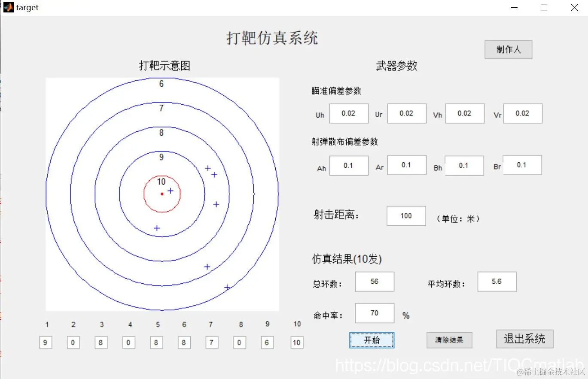The width and height of the screenshot is (588, 379).
Task: Select the Uh aim deviation input field
Action: pos(348,113)
